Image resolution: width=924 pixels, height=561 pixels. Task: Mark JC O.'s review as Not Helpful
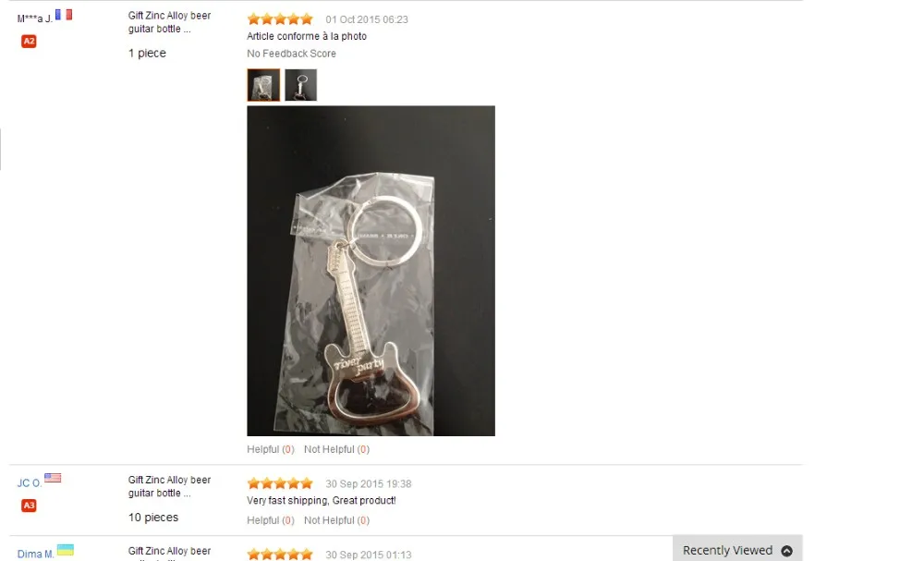tap(336, 521)
